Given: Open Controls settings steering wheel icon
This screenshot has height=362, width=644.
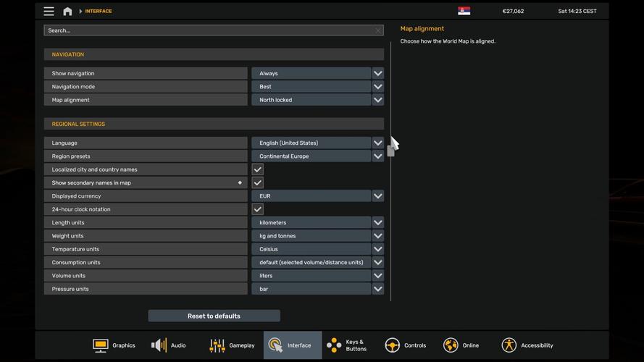Looking at the screenshot, I should click(x=392, y=345).
